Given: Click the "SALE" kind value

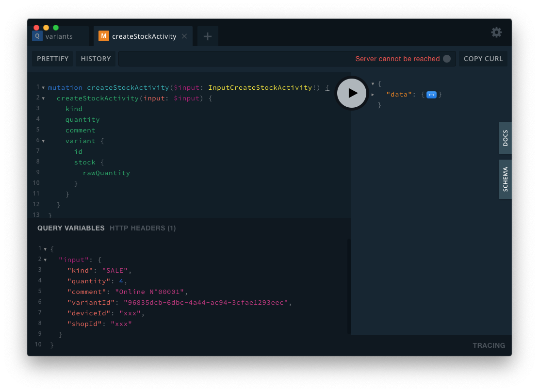Looking at the screenshot, I should coord(115,270).
